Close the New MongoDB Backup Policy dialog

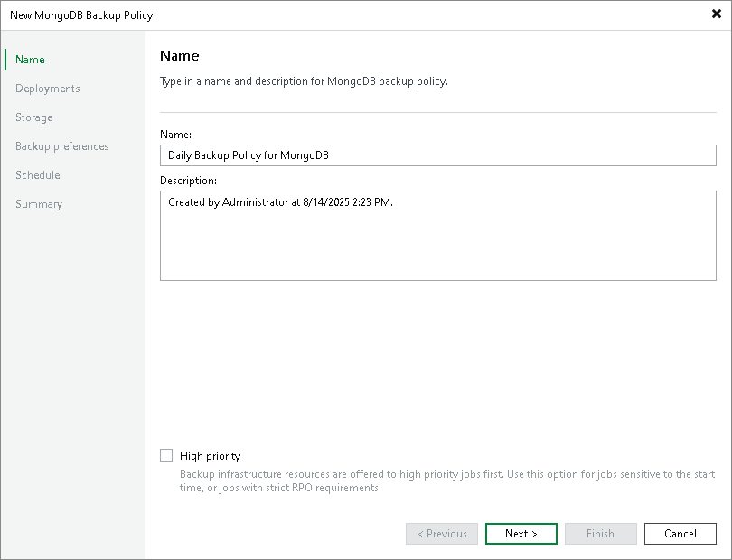[x=716, y=14]
